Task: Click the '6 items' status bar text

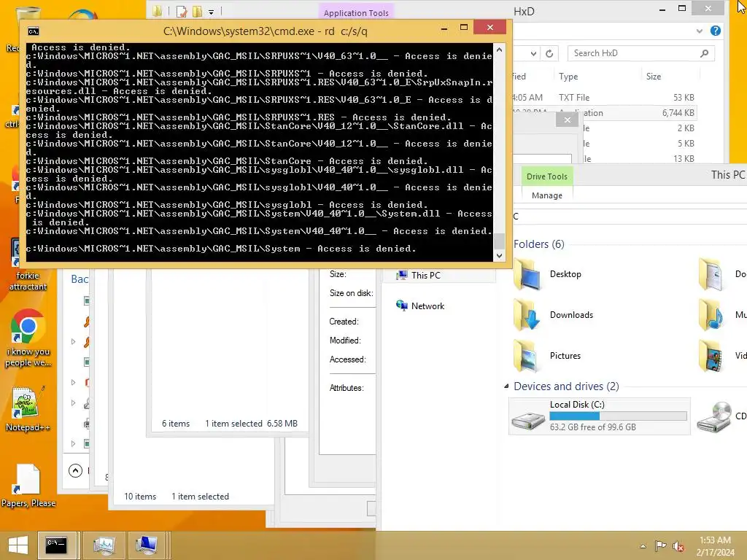Action: (x=176, y=424)
